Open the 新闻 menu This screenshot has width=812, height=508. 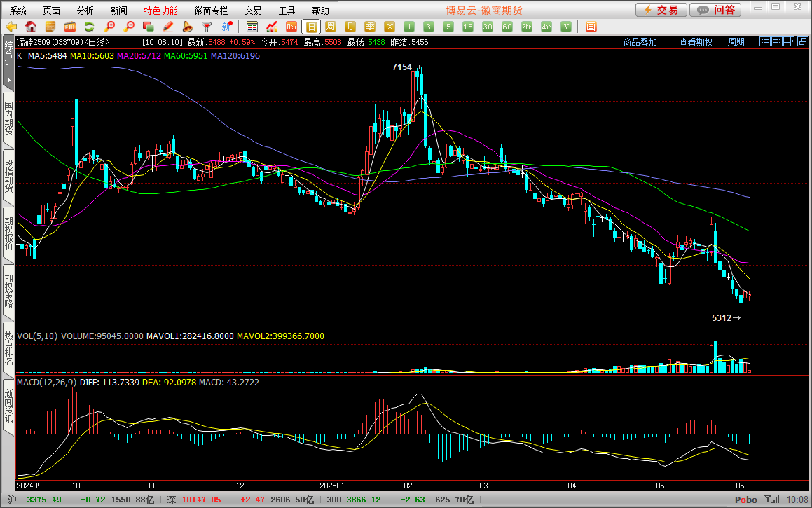click(x=118, y=11)
